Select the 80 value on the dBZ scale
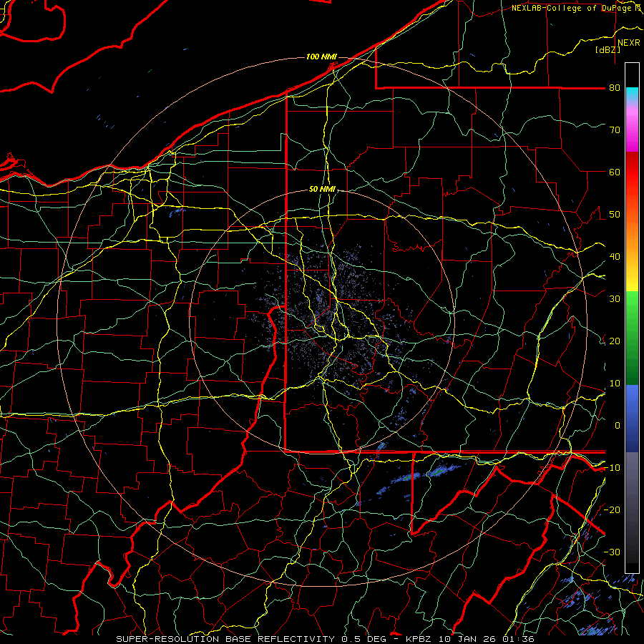This screenshot has width=644, height=644. [x=615, y=88]
